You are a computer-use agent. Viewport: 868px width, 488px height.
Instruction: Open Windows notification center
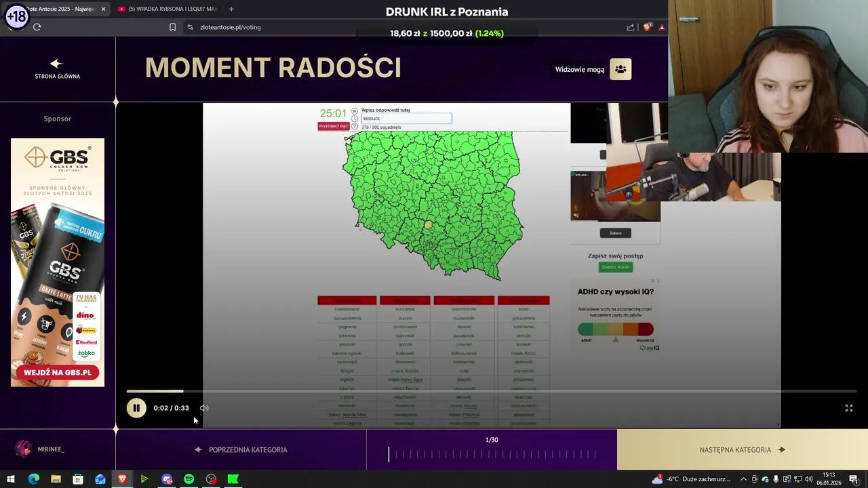(x=854, y=479)
